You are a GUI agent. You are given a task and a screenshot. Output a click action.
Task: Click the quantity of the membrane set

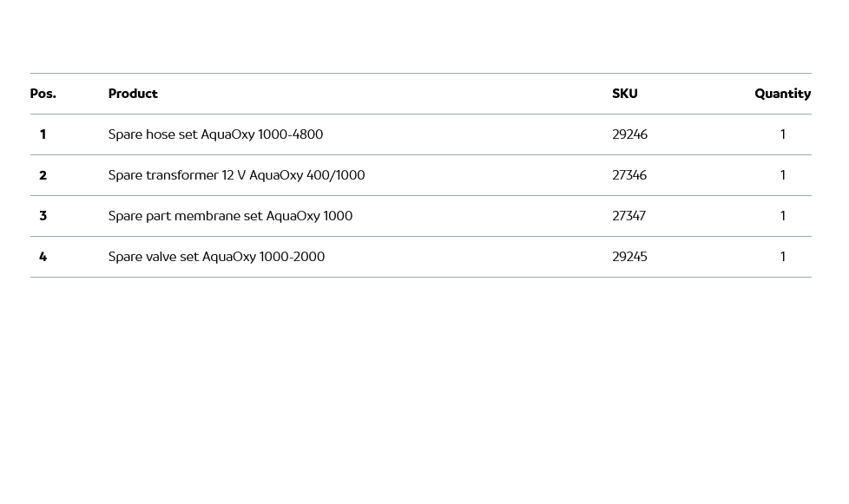(x=782, y=216)
